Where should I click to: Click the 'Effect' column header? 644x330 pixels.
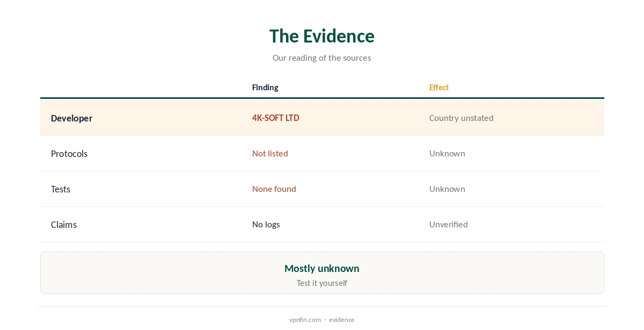[439, 88]
